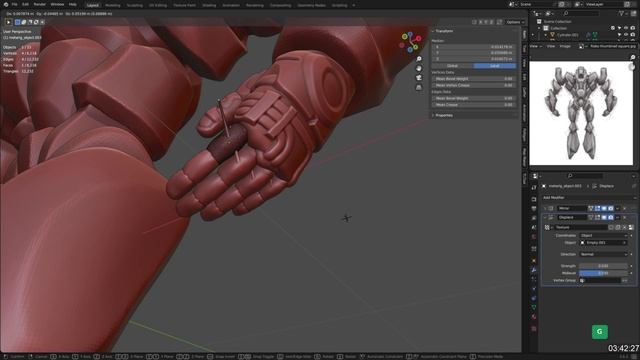Switch to the Geometry Nodes workspace tab
This screenshot has width=640, height=360.
click(311, 5)
